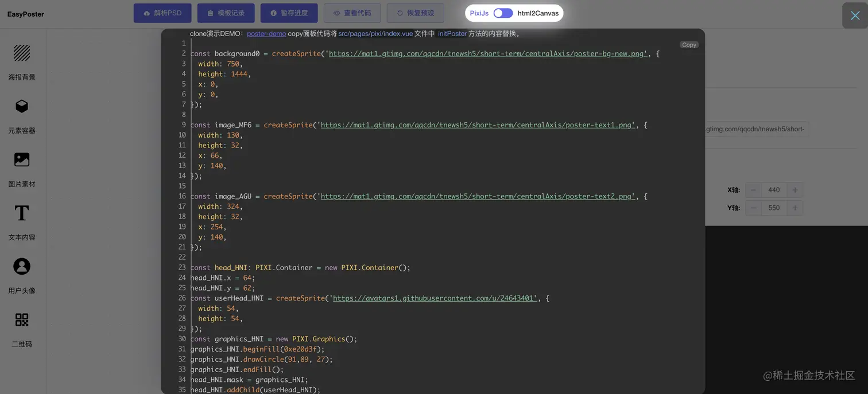Viewport: 868px width, 394px height.
Task: Click the html2Canvas label
Action: coord(538,13)
